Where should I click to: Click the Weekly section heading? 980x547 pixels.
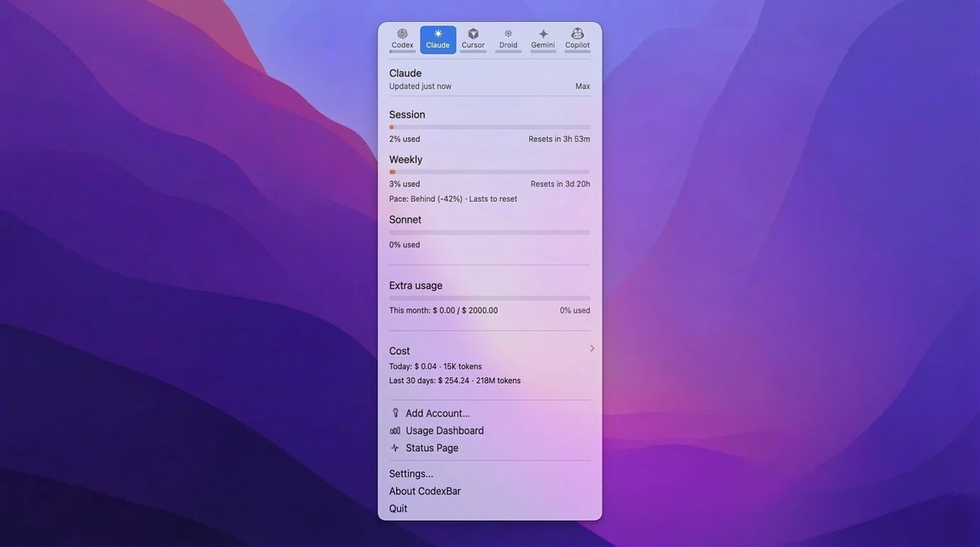406,159
